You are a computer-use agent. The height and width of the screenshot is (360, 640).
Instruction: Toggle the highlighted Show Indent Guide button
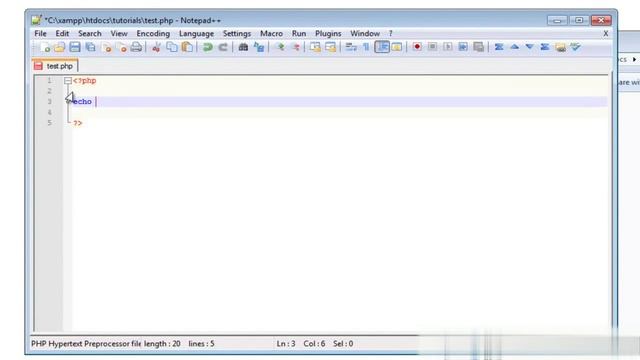[382, 47]
